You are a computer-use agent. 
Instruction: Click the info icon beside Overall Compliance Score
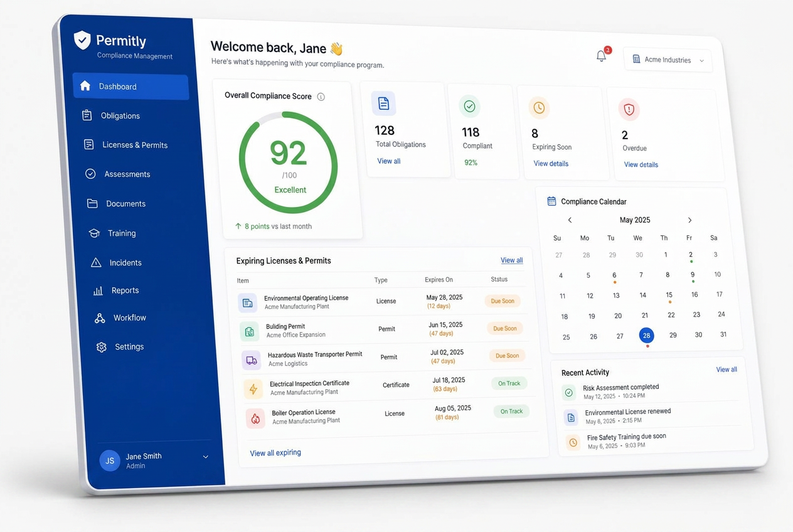321,97
